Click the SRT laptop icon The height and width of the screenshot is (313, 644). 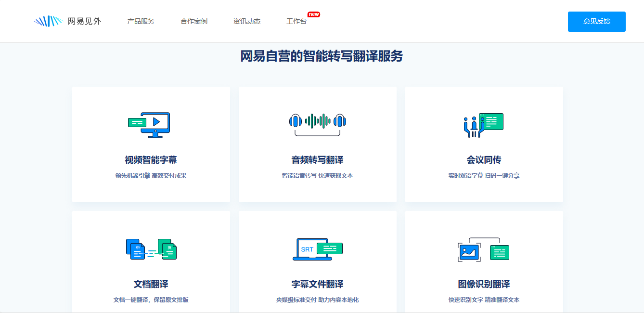[318, 249]
